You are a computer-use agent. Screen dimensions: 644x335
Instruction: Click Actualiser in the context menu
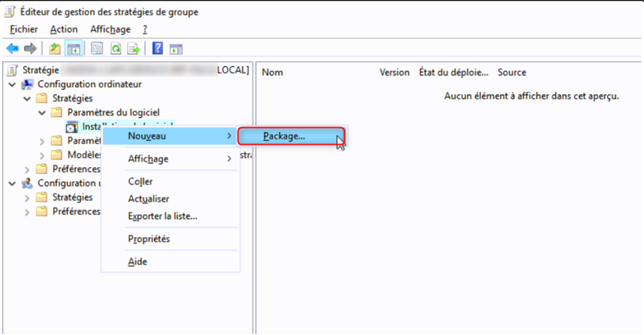point(149,199)
